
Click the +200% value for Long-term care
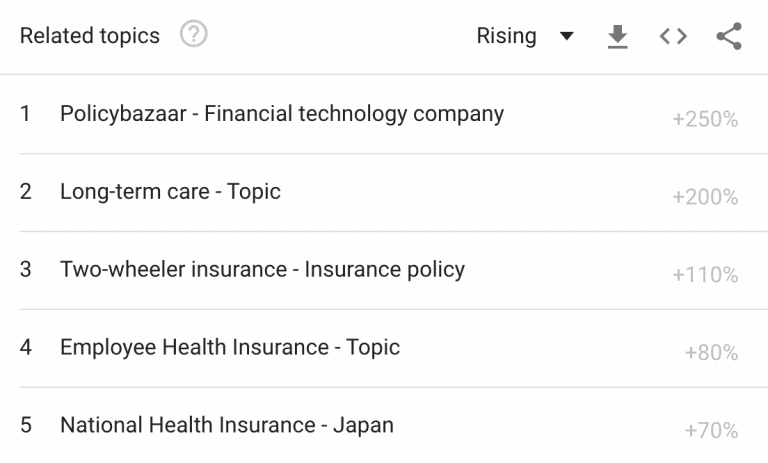click(705, 197)
